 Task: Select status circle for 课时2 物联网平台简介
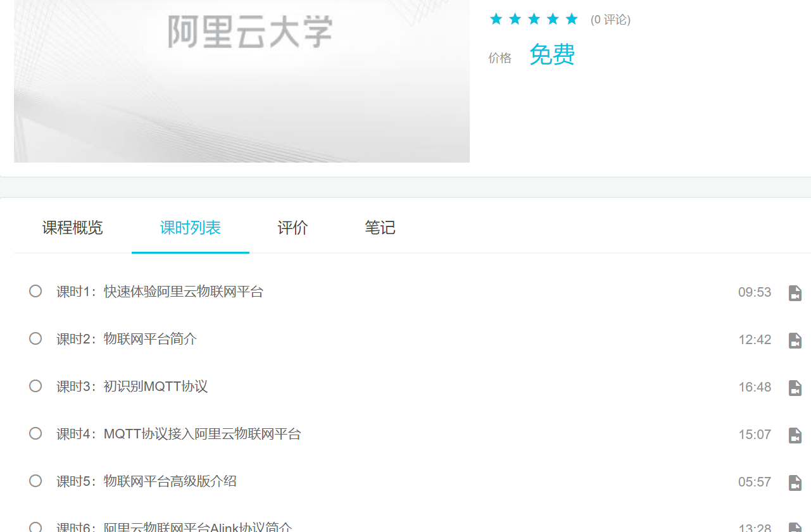[35, 338]
